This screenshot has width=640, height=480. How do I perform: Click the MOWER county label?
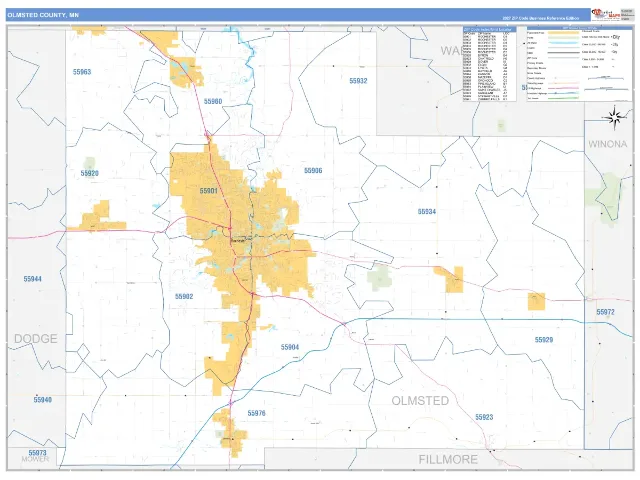(36, 459)
